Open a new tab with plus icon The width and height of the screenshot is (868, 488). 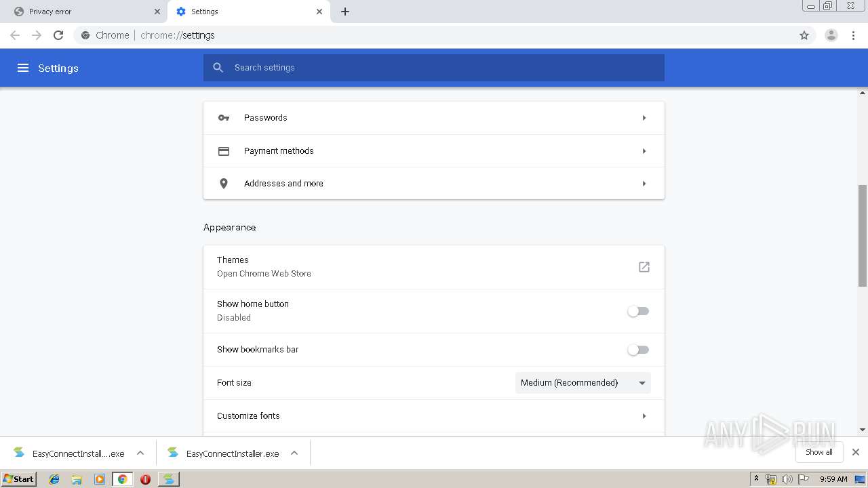pos(345,12)
